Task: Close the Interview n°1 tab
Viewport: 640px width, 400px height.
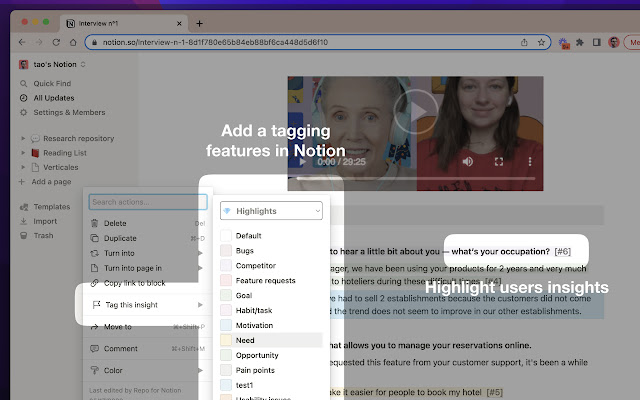Action: point(179,24)
